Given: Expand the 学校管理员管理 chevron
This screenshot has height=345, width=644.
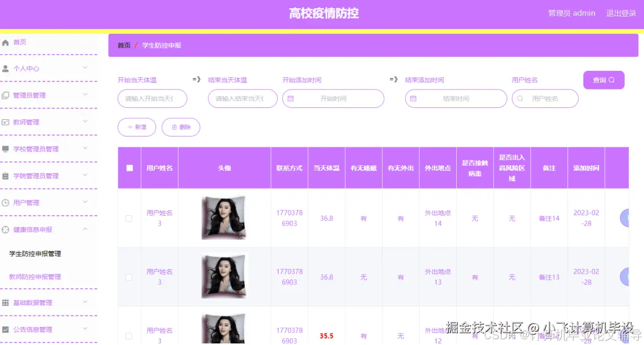Looking at the screenshot, I should pyautogui.click(x=85, y=148).
